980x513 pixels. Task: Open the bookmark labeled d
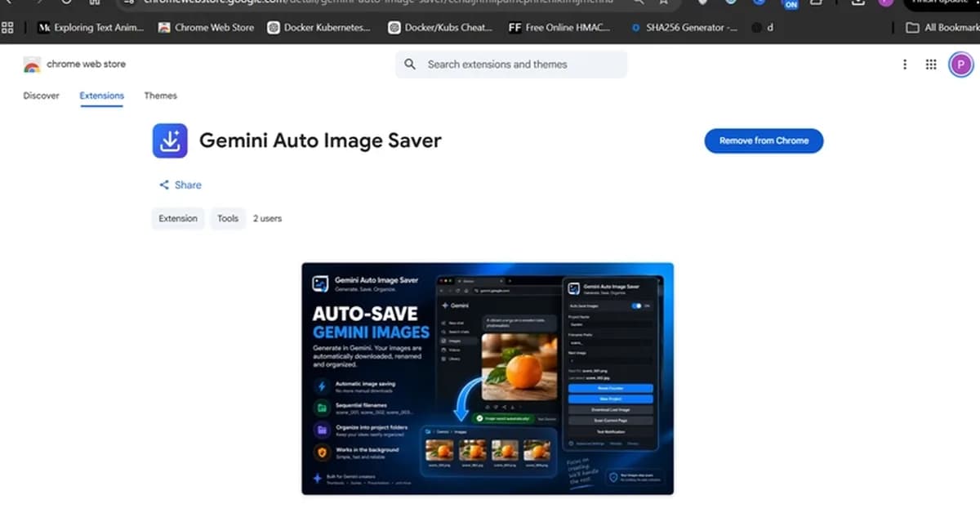[763, 28]
